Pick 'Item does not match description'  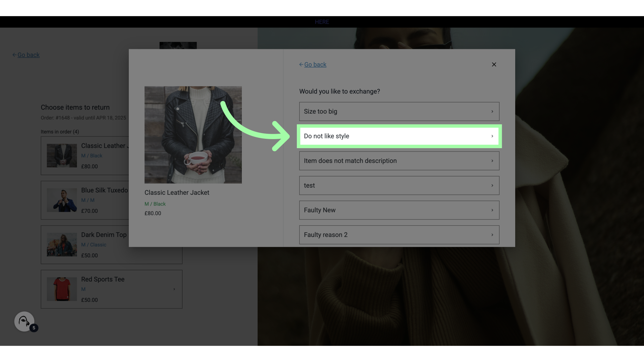[x=399, y=161]
